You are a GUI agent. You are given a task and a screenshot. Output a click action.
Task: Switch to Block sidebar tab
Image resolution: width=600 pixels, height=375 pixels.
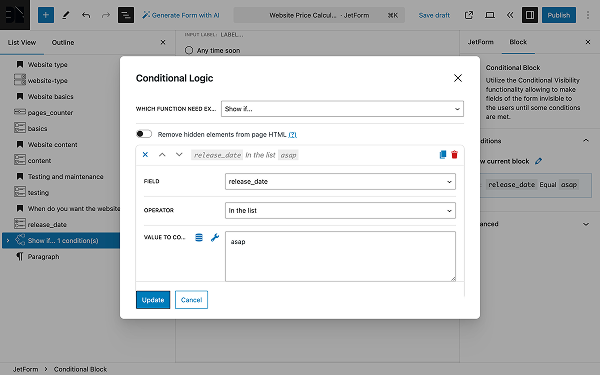point(518,42)
